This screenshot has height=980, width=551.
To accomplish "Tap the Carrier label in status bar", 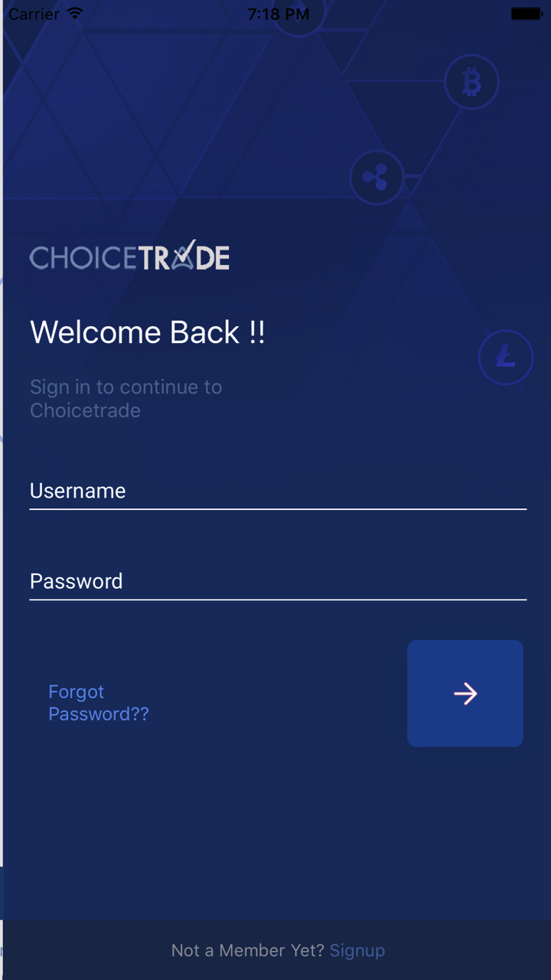I will [34, 14].
